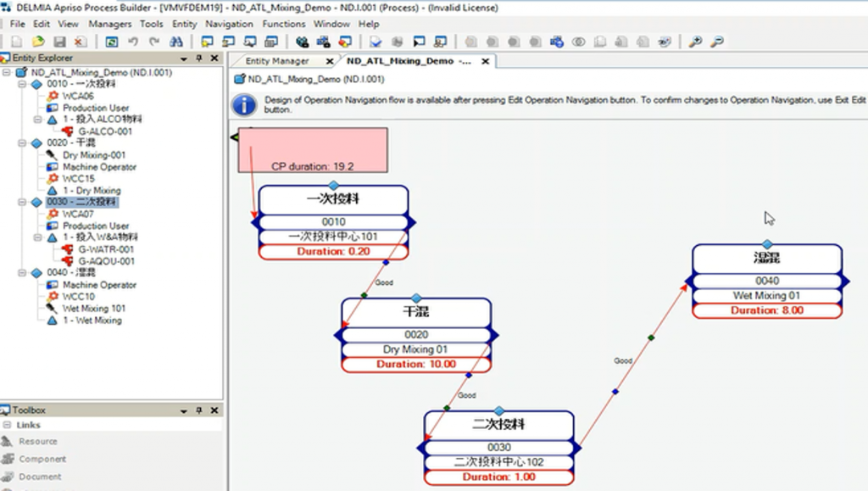868x491 pixels.
Task: Switch to the Entity Manager tab
Action: tap(277, 61)
